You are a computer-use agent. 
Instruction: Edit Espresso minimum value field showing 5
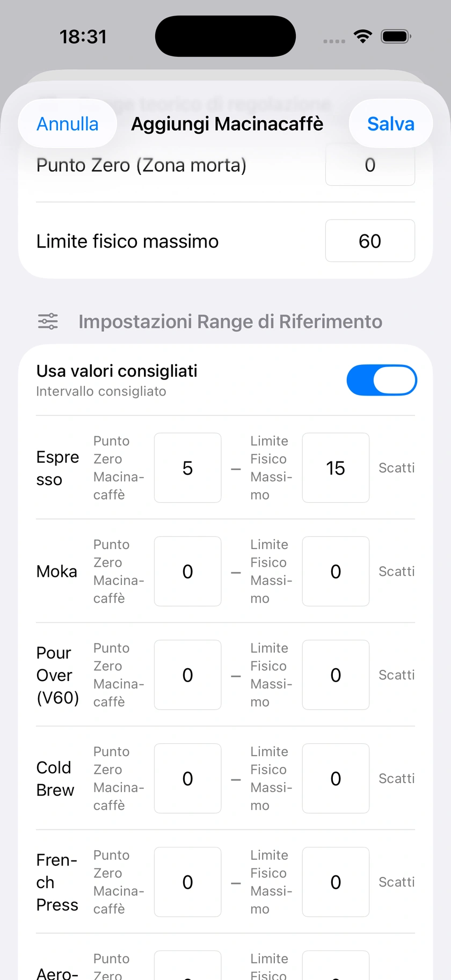tap(188, 468)
